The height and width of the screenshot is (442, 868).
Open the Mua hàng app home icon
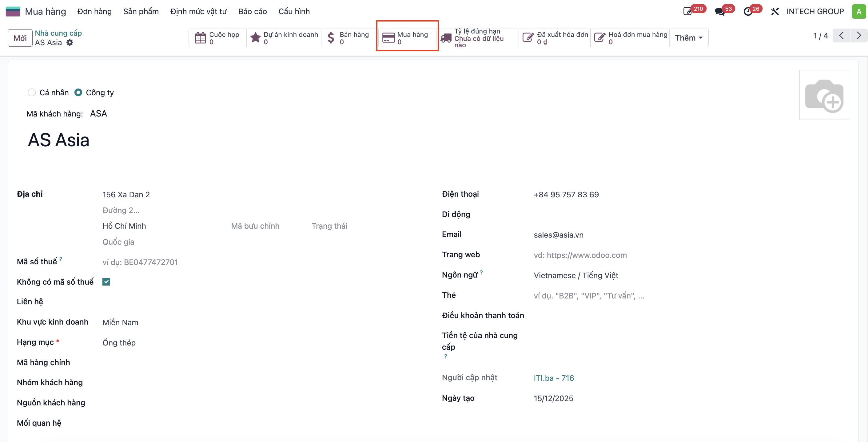[13, 11]
